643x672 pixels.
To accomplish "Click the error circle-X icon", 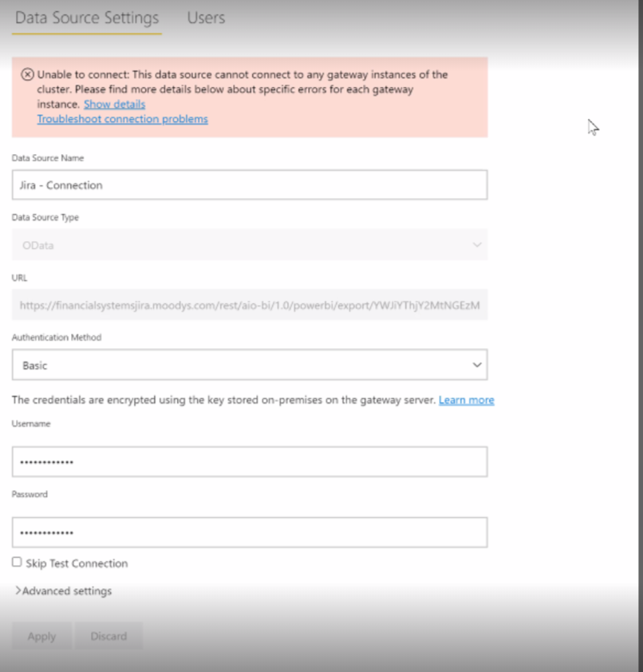I will pyautogui.click(x=27, y=74).
